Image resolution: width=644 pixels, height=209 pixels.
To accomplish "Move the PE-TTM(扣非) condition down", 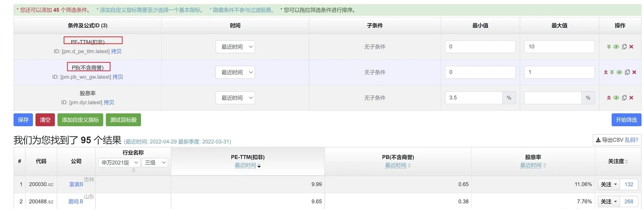I will (609, 47).
